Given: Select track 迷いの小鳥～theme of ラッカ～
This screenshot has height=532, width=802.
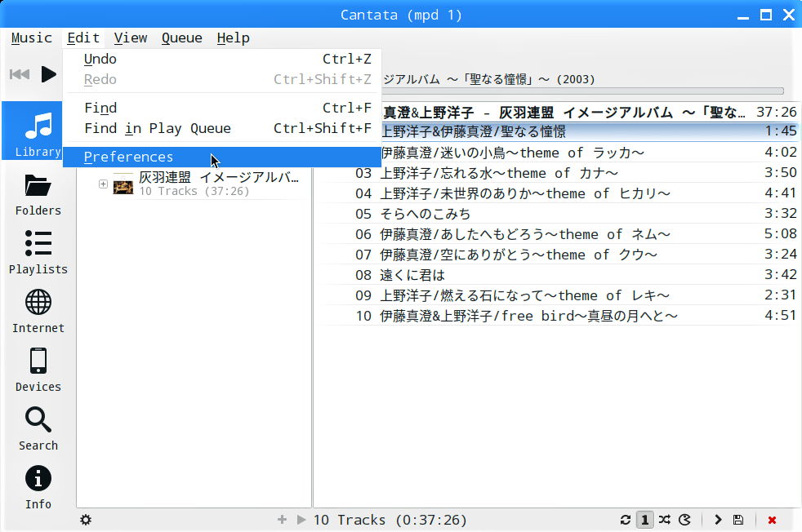Looking at the screenshot, I should pos(590,153).
